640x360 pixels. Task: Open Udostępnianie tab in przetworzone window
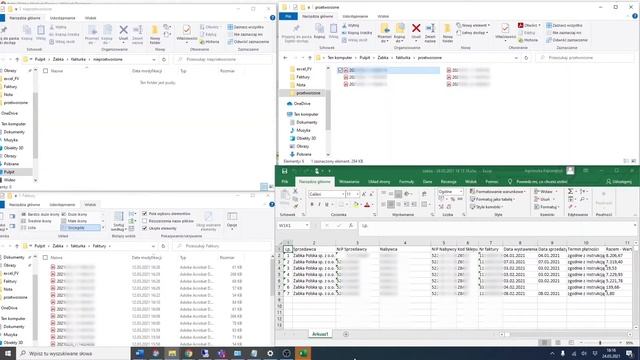click(x=355, y=16)
